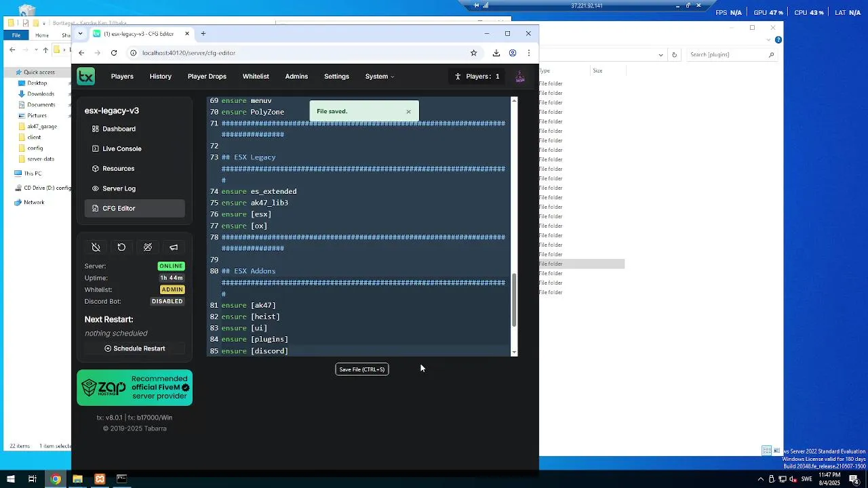868x488 pixels.
Task: Click the Task View taskbar icon
Action: pyautogui.click(x=33, y=479)
